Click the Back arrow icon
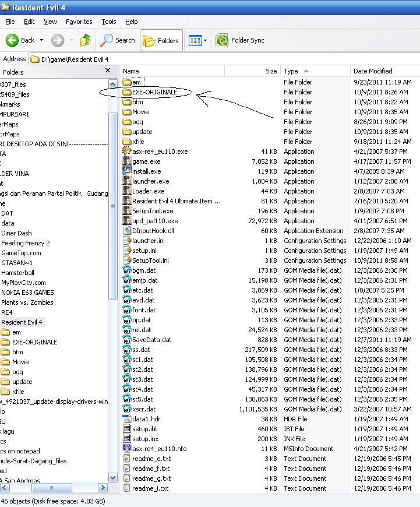The width and height of the screenshot is (420, 507). click(x=12, y=40)
